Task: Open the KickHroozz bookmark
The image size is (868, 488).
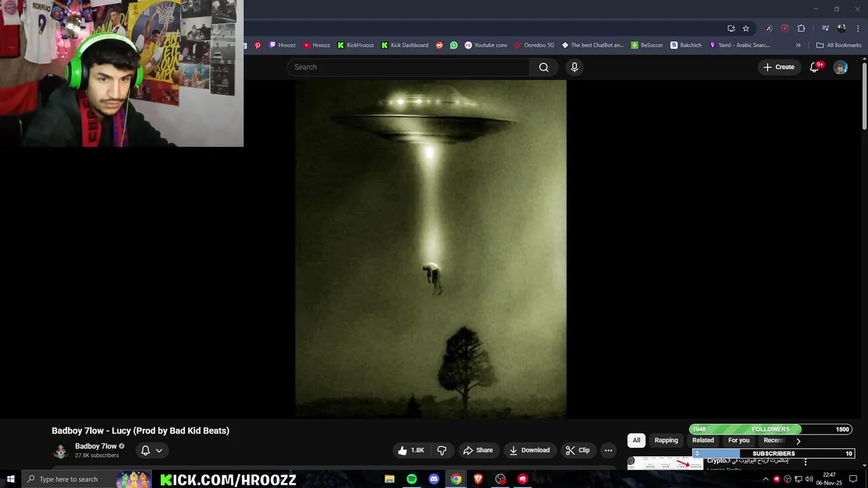Action: point(355,45)
